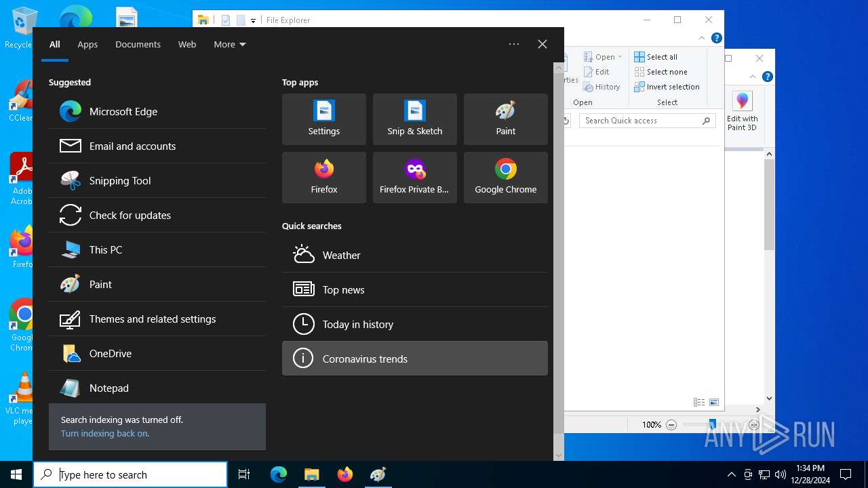Image resolution: width=868 pixels, height=488 pixels.
Task: Click Invert selection in File Explorer
Action: click(x=667, y=87)
